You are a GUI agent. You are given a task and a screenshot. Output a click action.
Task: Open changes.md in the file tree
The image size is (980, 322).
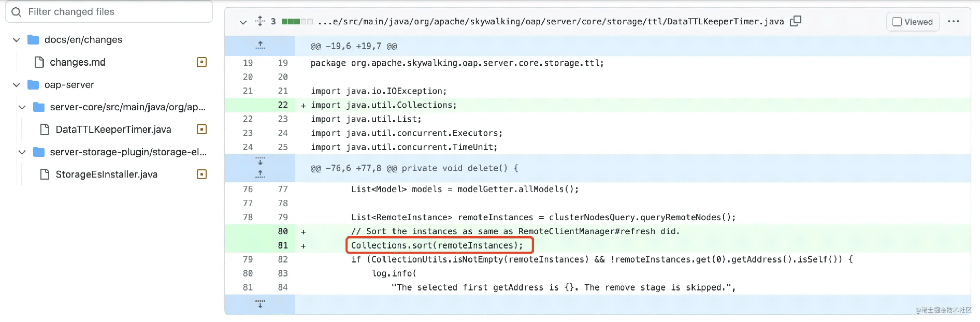77,62
